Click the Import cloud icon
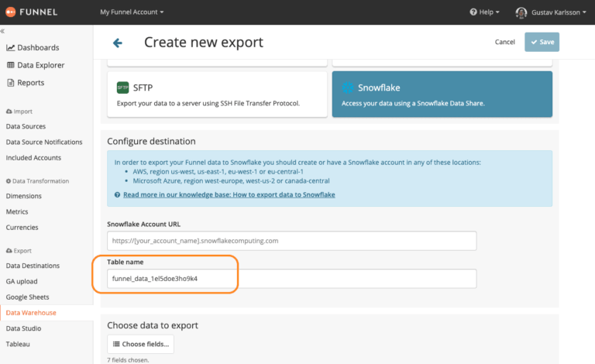 (9, 112)
